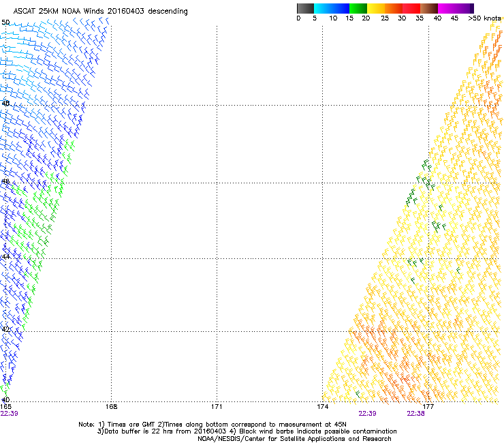Screen dimensions: 504x443
Task: Click the latitude axis label '42'
Action: click(x=5, y=329)
